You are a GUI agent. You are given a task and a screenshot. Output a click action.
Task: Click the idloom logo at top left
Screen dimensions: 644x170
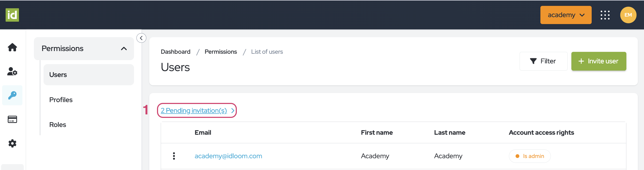pos(12,15)
